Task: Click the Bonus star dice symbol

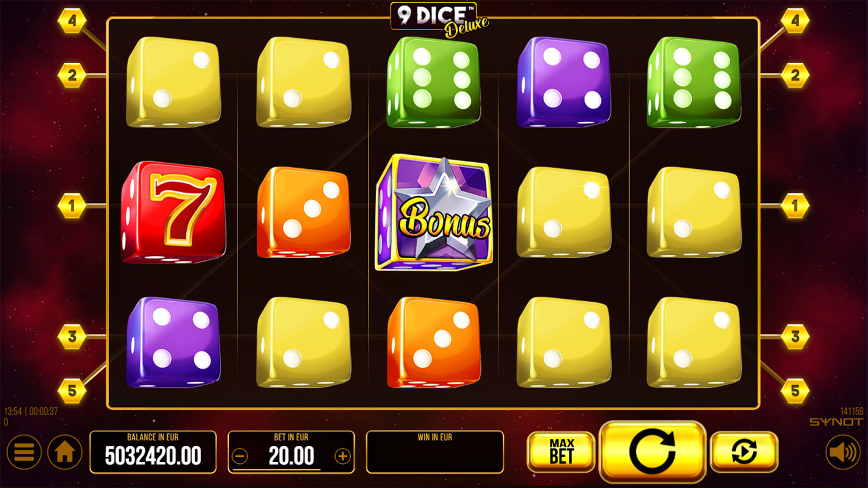Action: click(434, 212)
